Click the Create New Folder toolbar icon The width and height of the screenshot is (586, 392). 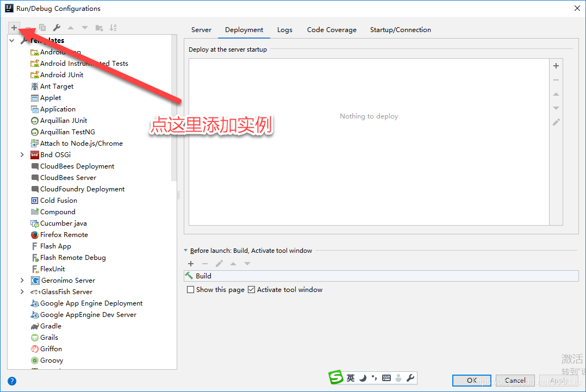pyautogui.click(x=99, y=28)
